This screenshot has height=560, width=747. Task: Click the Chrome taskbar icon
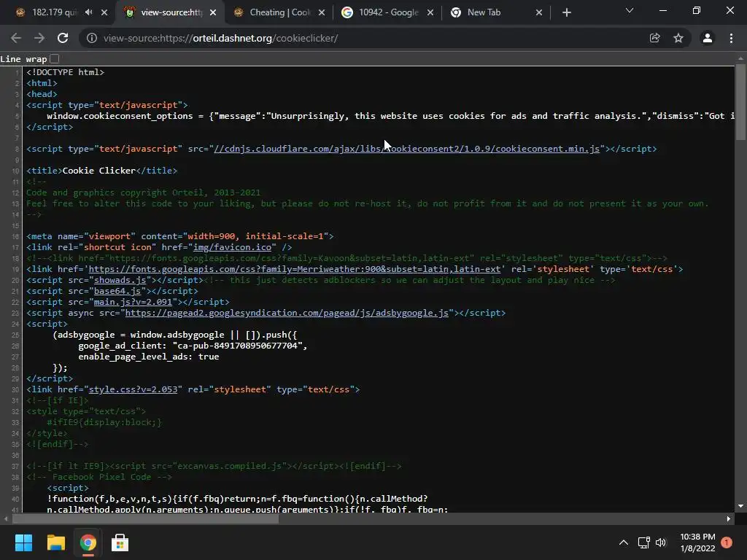pos(88,542)
